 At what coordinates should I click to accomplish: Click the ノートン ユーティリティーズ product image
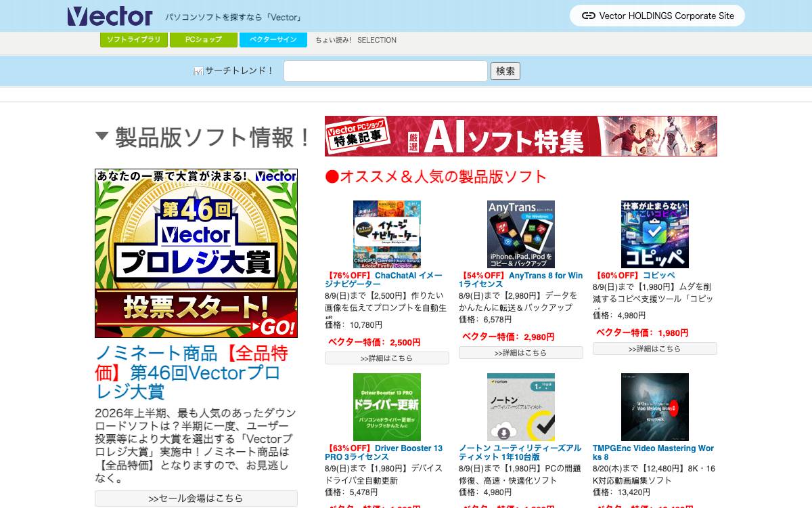521,407
